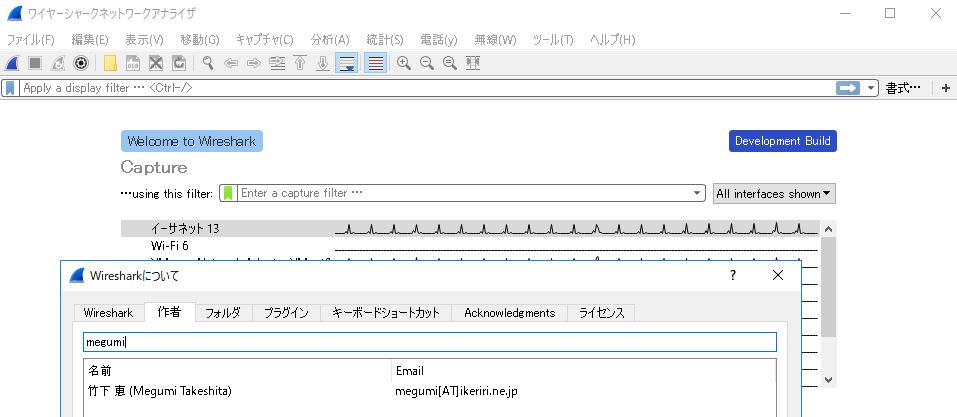This screenshot has height=417, width=957.
Task: Open capture options with the gear icon
Action: coord(81,63)
